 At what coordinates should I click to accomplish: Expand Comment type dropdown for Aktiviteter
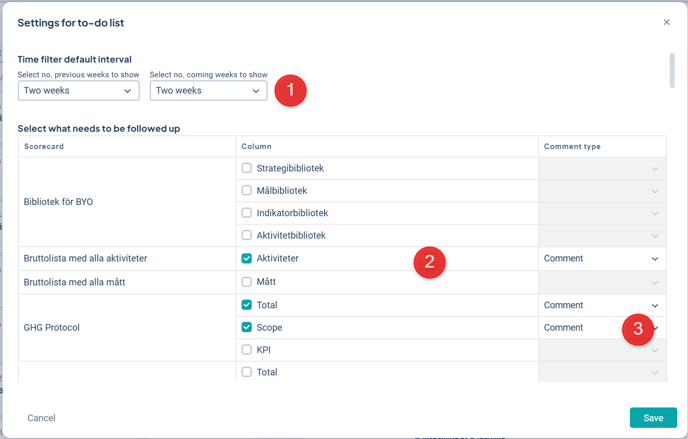602,258
